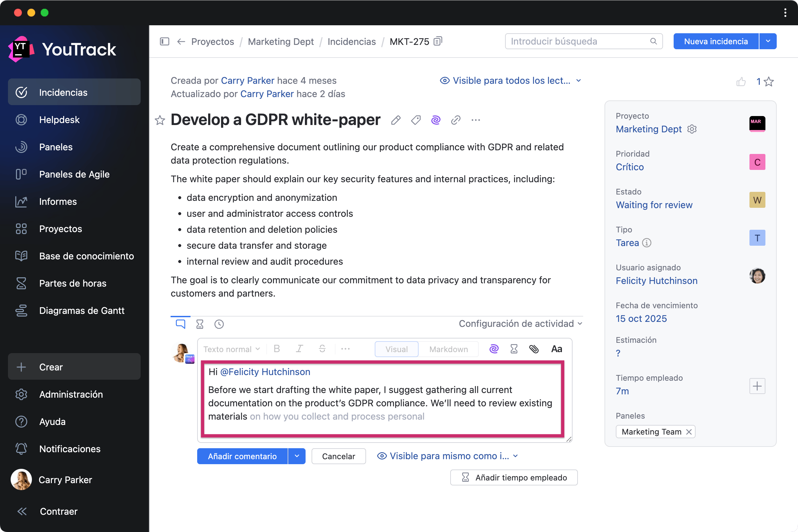Click the Añadir comentario button
This screenshot has height=532, width=798.
[242, 456]
